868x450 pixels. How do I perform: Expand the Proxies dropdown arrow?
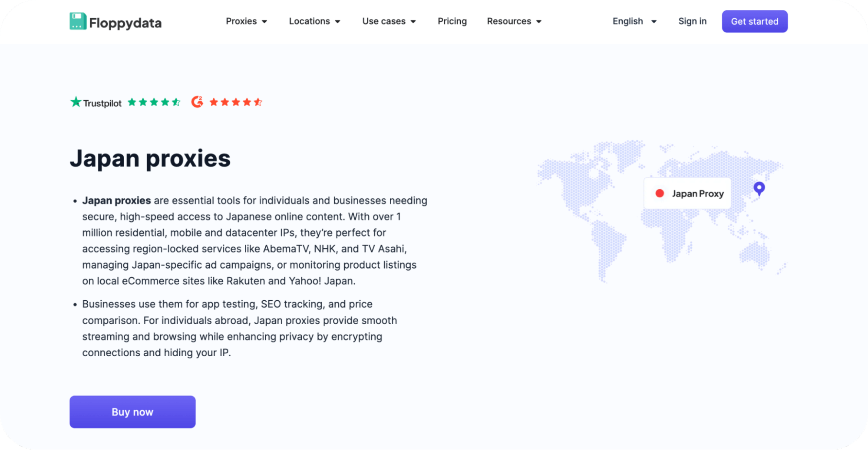point(264,22)
